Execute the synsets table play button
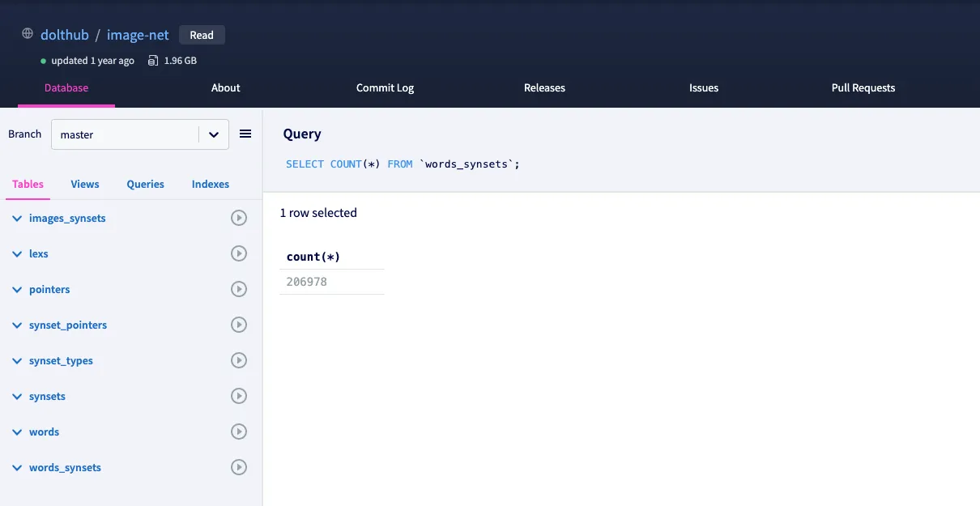Image resolution: width=980 pixels, height=506 pixels. pos(238,395)
